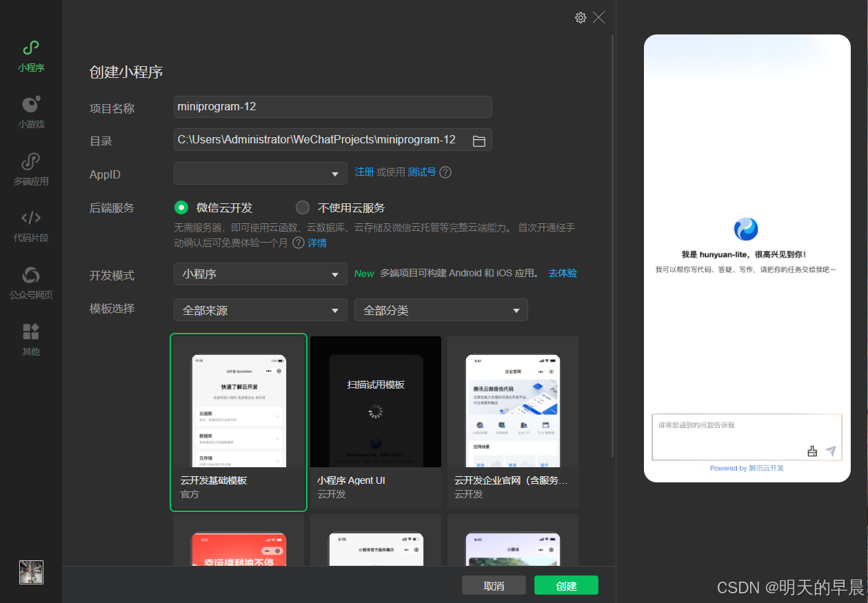Image resolution: width=868 pixels, height=603 pixels.
Task: Open the 开发模式 小程序 dropdown
Action: [x=261, y=274]
